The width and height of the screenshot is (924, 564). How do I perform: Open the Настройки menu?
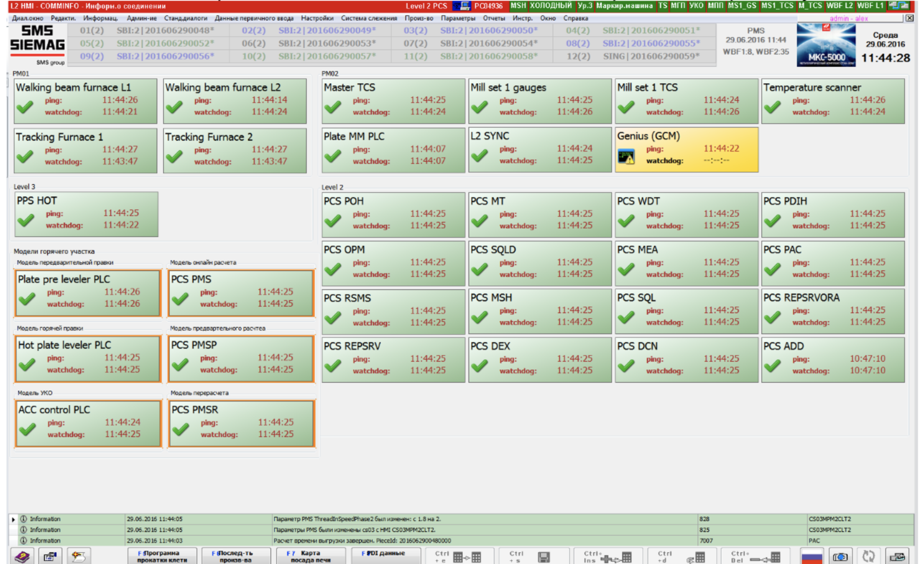tap(317, 18)
